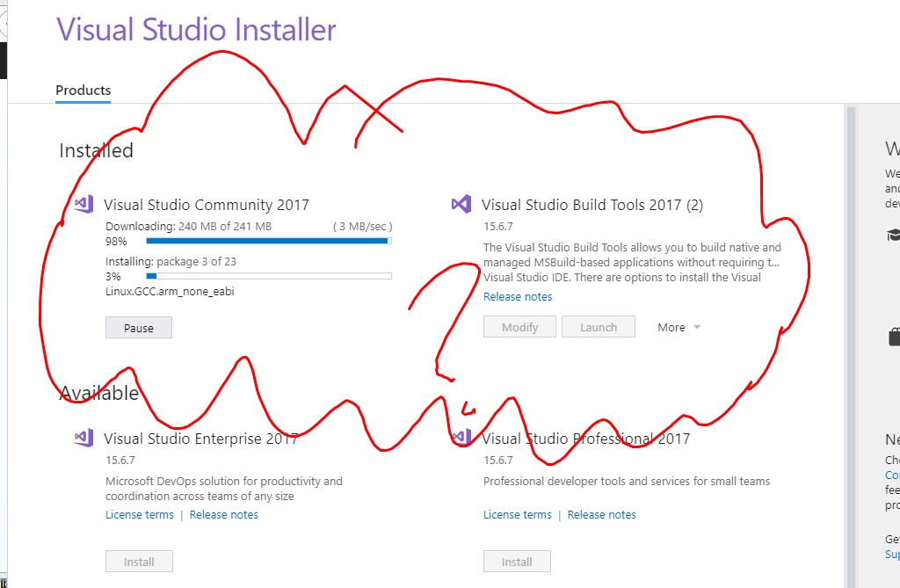Click the shopping bag icon in the right sidebar
The height and width of the screenshot is (588, 900).
click(894, 337)
